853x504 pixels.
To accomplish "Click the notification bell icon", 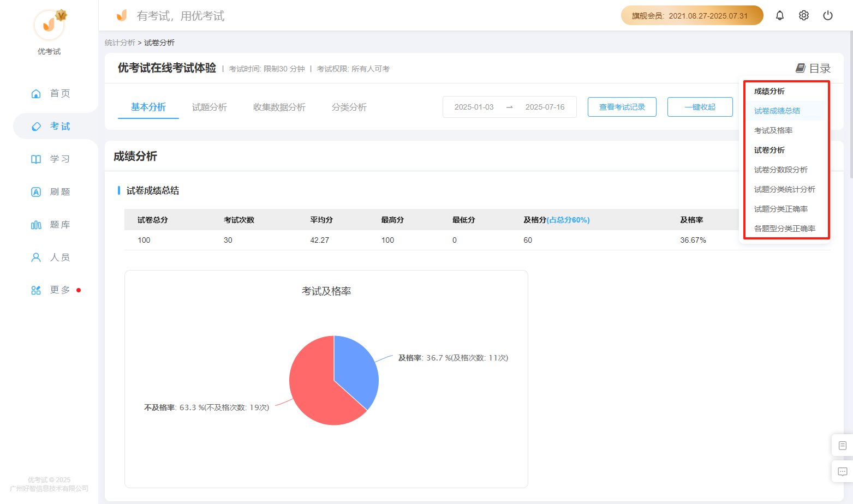I will 780,15.
